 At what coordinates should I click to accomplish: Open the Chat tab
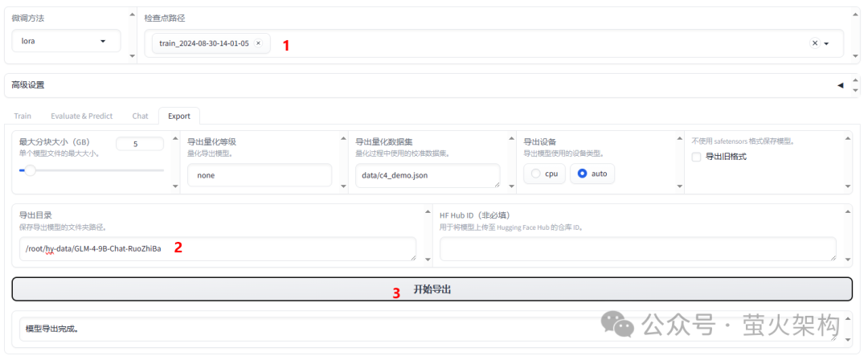140,116
